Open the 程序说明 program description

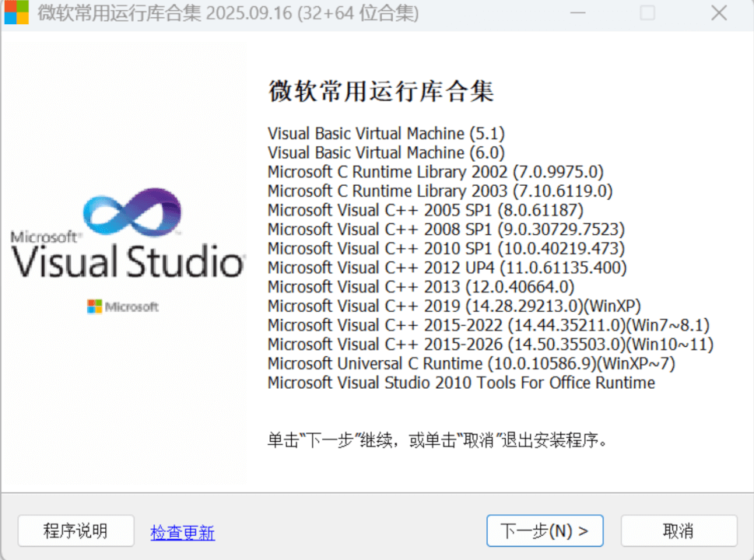pyautogui.click(x=75, y=530)
